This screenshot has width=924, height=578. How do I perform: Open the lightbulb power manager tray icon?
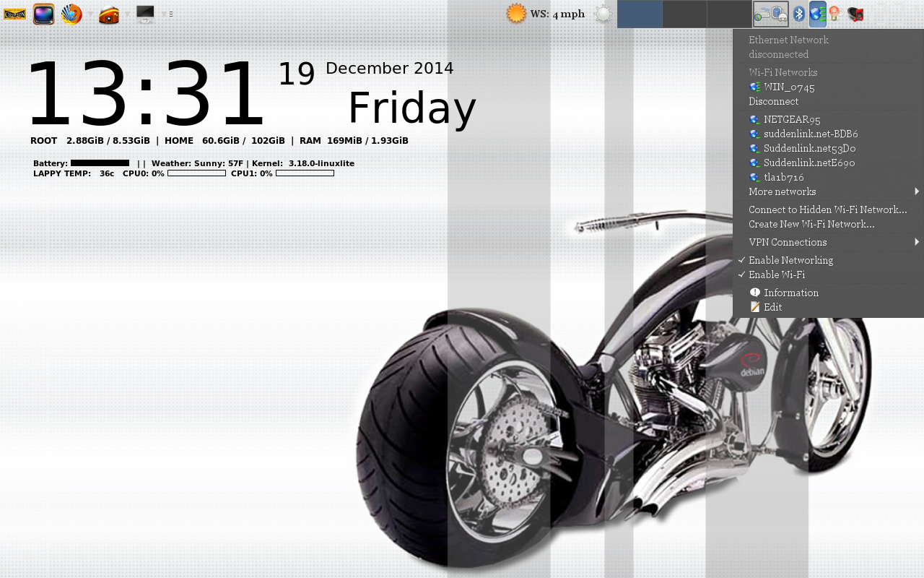(x=836, y=14)
